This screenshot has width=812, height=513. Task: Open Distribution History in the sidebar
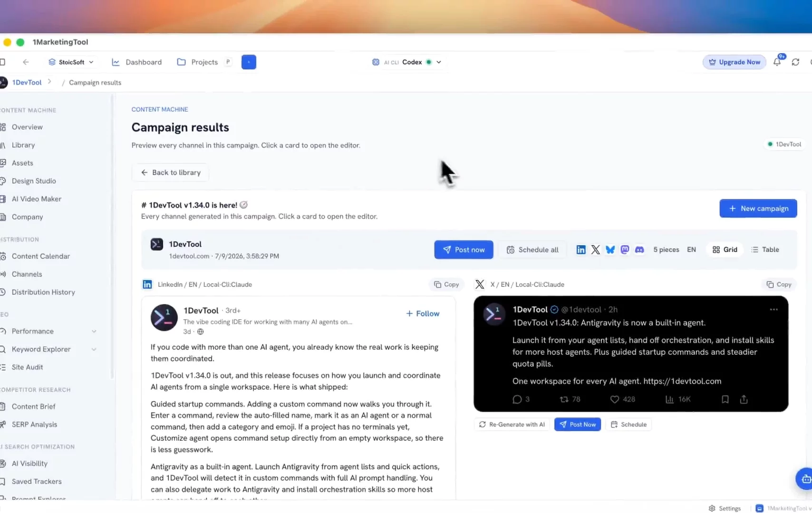click(x=43, y=293)
